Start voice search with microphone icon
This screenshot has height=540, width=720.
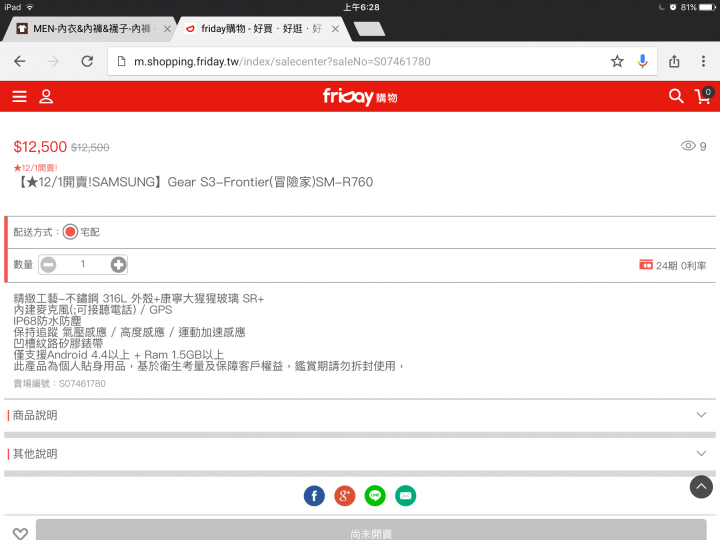pos(642,61)
